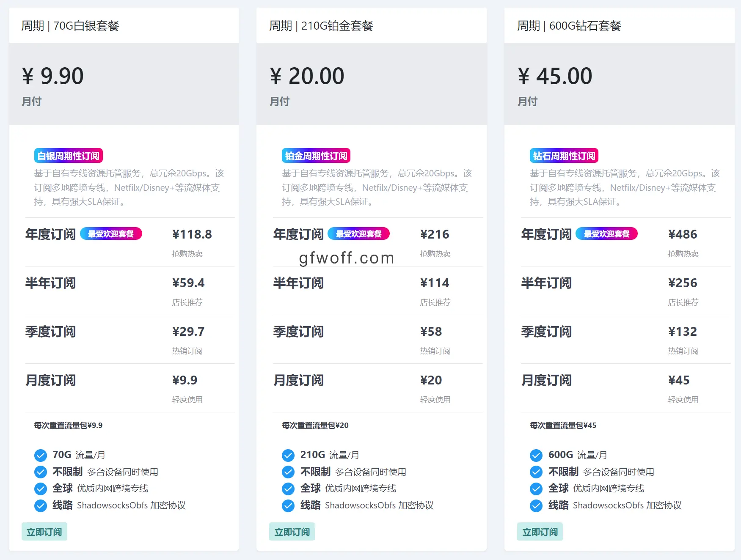Click 全球 check icon in the 钻石 card
Screen dimensions: 741x560
click(x=536, y=489)
